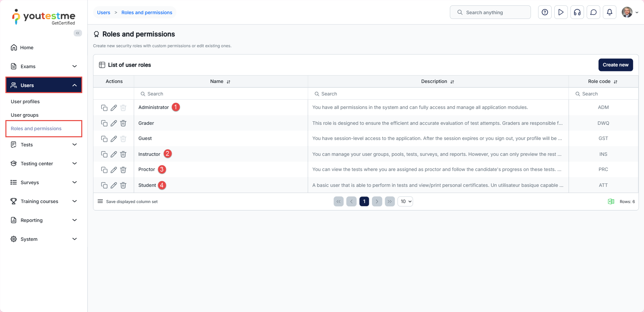Click the Role code search field
Viewport: 644px width, 312px height.
[x=604, y=94]
